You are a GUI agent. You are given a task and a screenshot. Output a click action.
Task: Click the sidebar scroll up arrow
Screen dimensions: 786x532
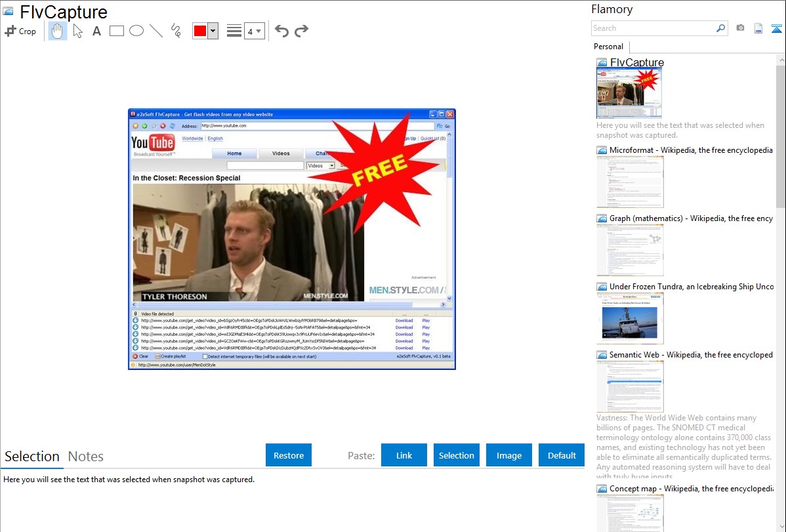(x=781, y=60)
